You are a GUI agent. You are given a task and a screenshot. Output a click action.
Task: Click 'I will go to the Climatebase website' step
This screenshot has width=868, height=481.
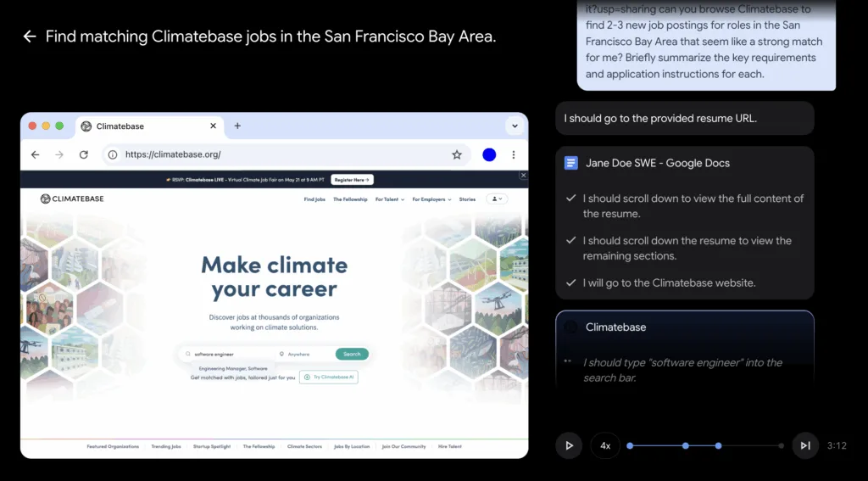click(669, 282)
